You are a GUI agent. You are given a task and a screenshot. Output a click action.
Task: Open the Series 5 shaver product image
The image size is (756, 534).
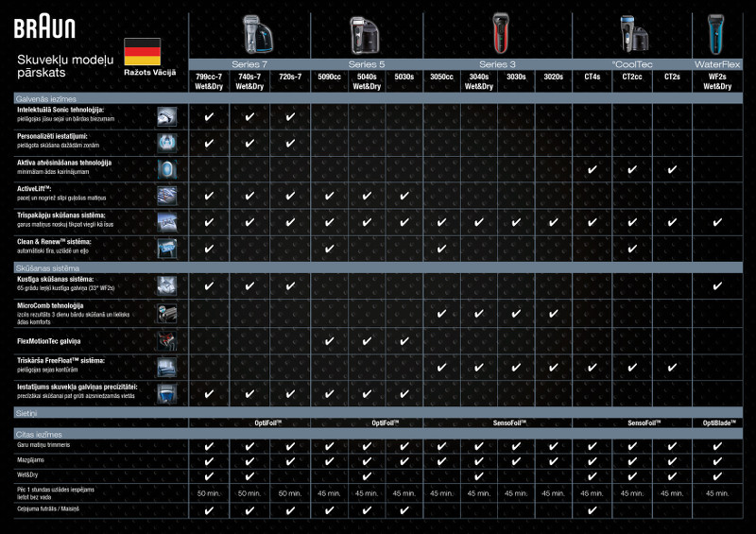(x=365, y=35)
